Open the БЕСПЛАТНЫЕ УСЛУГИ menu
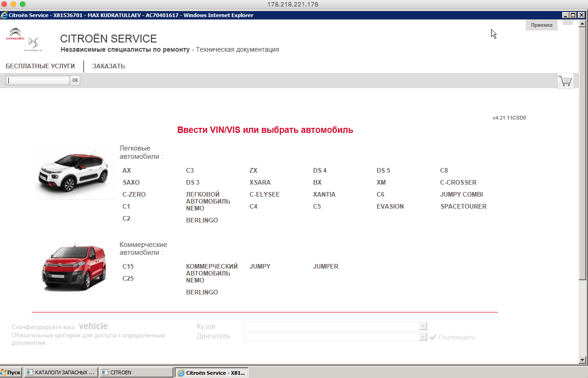 40,66
